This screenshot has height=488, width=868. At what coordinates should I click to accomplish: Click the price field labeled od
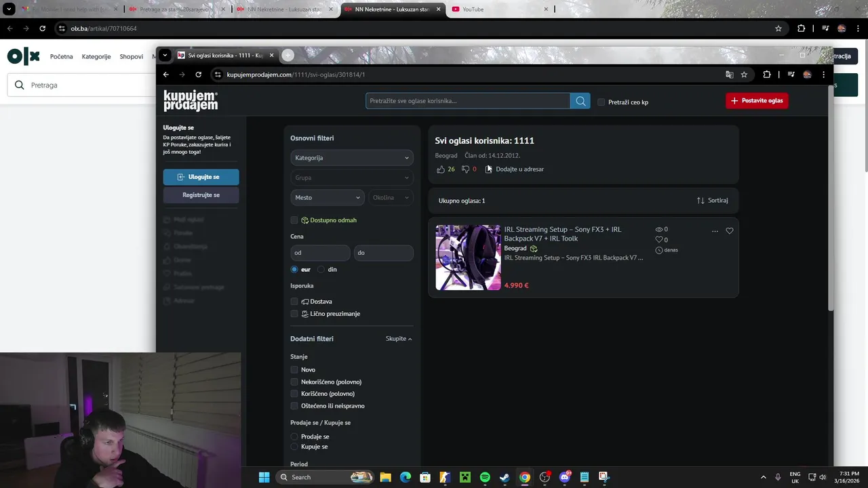click(320, 253)
